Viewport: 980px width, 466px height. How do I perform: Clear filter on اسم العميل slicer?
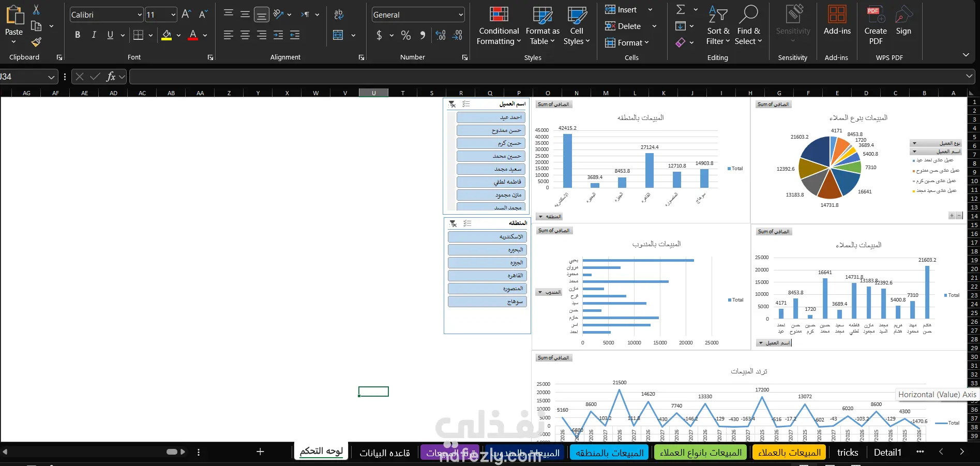point(452,104)
